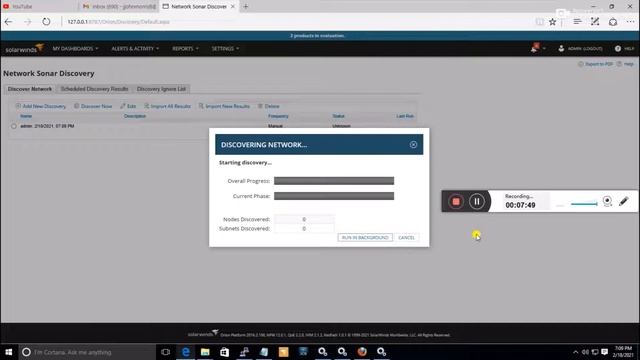Click the Admin (Logout) link
Viewport: 640px width, 360px height.
(585, 49)
